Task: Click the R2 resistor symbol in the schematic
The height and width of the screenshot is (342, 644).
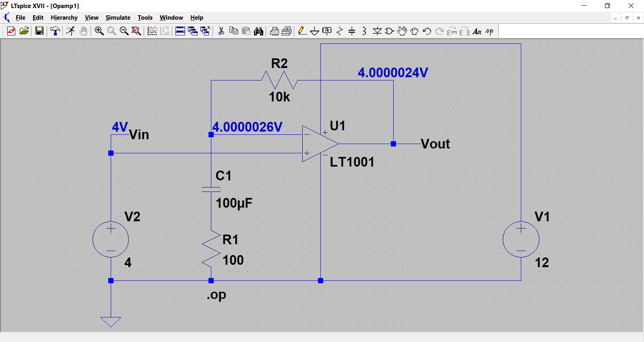Action: coord(279,80)
